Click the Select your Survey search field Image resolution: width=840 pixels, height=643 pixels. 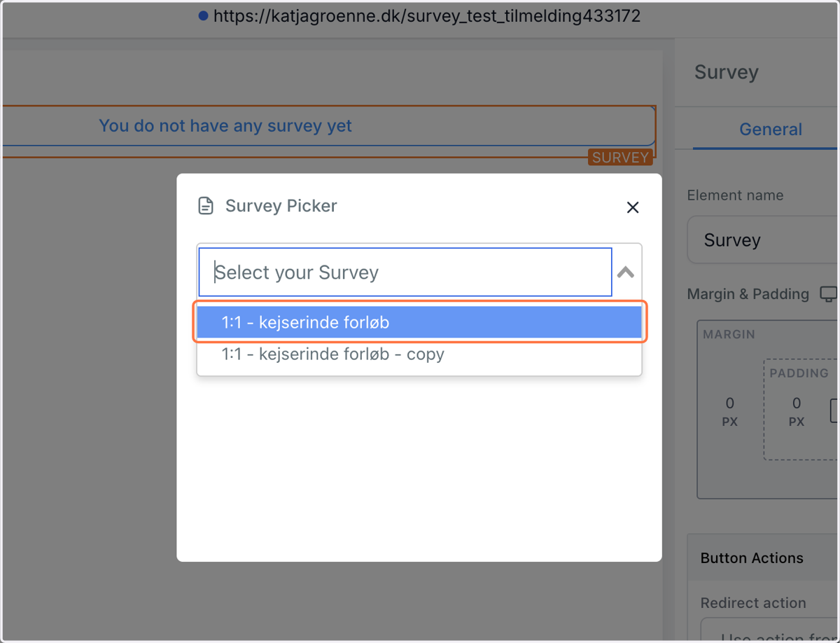tap(405, 272)
